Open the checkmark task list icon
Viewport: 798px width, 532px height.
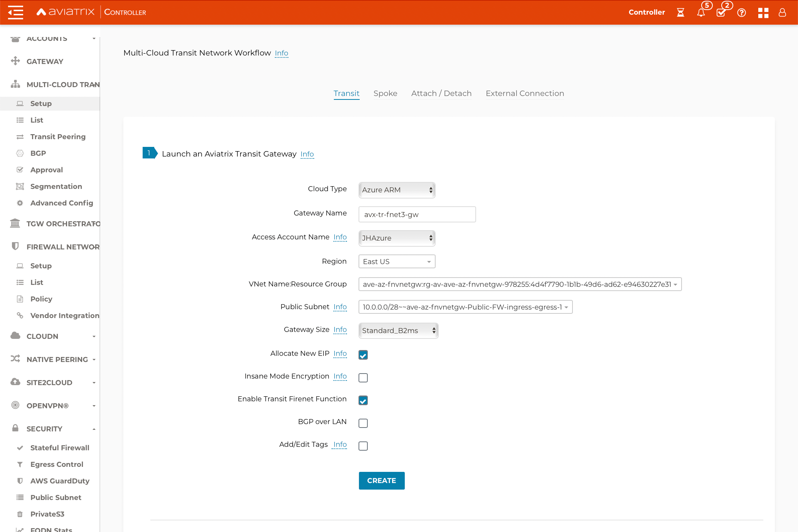[x=721, y=12]
